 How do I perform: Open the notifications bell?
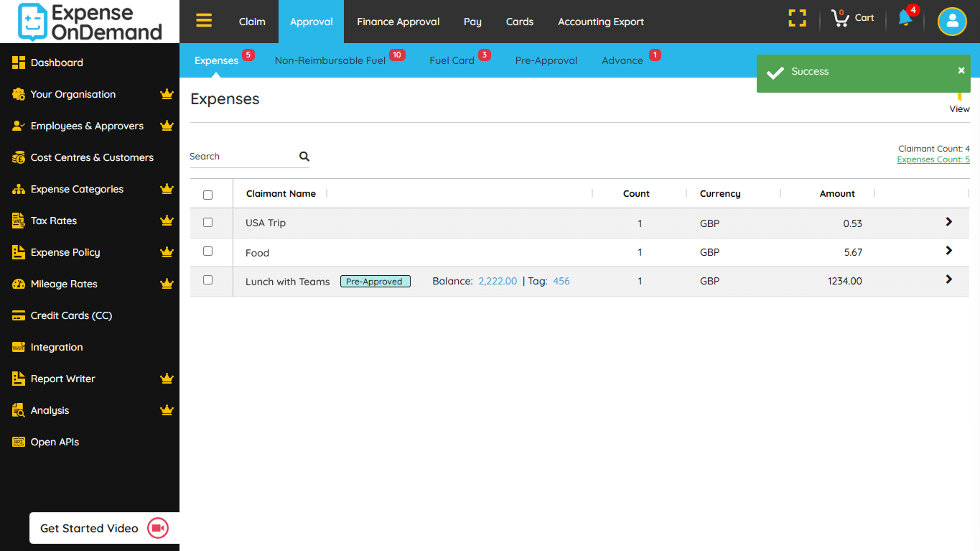click(x=905, y=18)
